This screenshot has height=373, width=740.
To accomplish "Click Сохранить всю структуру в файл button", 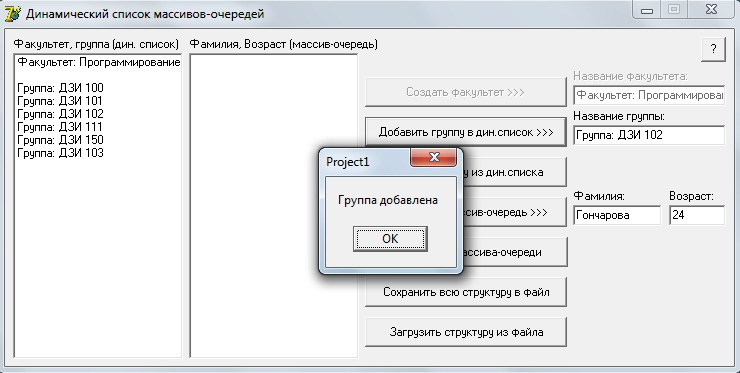I will pyautogui.click(x=466, y=292).
